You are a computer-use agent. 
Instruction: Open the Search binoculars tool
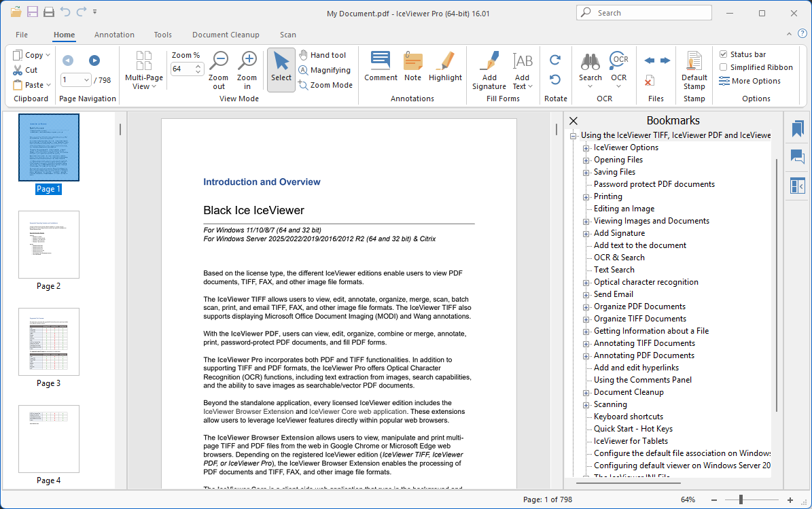pyautogui.click(x=590, y=62)
